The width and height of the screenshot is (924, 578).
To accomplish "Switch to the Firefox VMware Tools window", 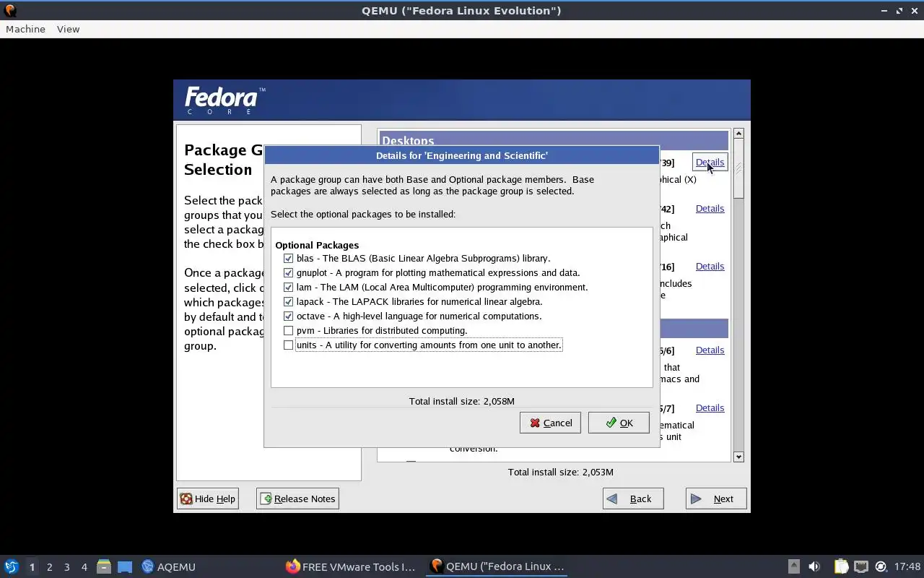I will point(351,566).
